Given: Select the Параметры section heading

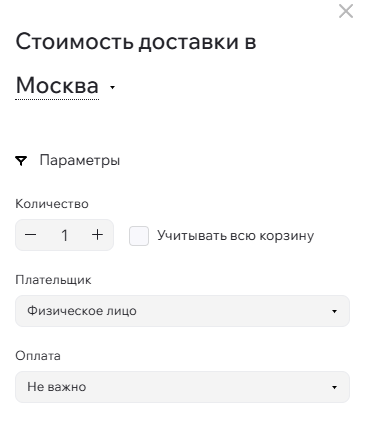Looking at the screenshot, I should click(x=80, y=161).
